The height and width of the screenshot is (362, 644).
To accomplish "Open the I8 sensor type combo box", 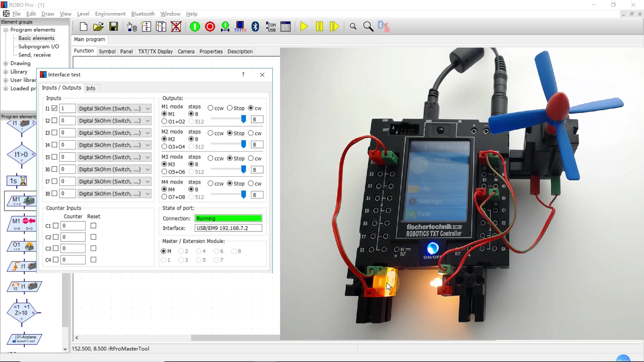I will [x=114, y=194].
